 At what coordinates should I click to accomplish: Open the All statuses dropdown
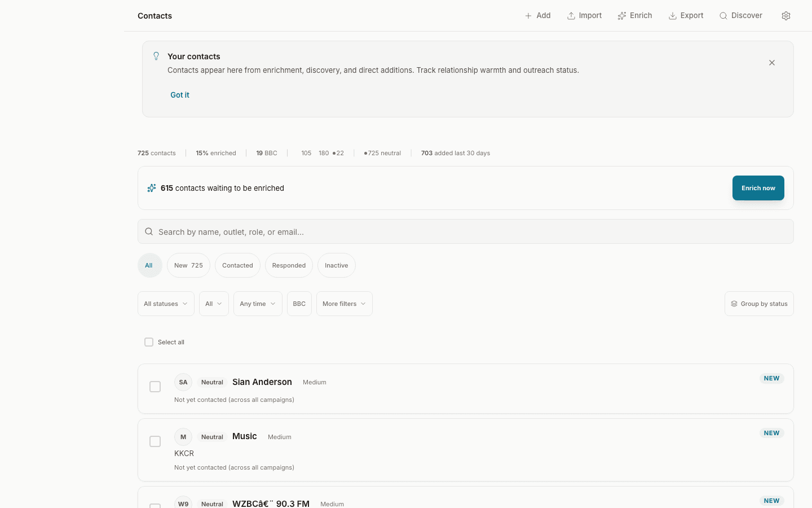coord(166,303)
